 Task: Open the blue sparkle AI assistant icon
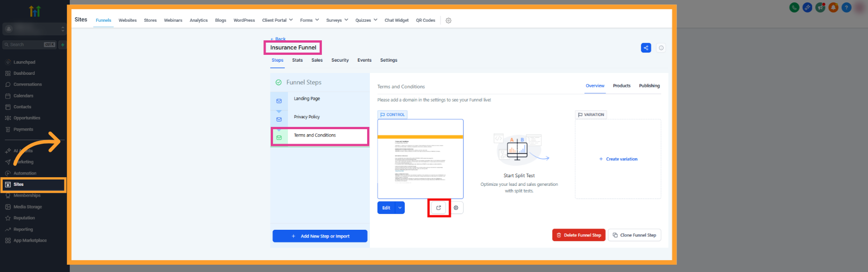pyautogui.click(x=807, y=7)
